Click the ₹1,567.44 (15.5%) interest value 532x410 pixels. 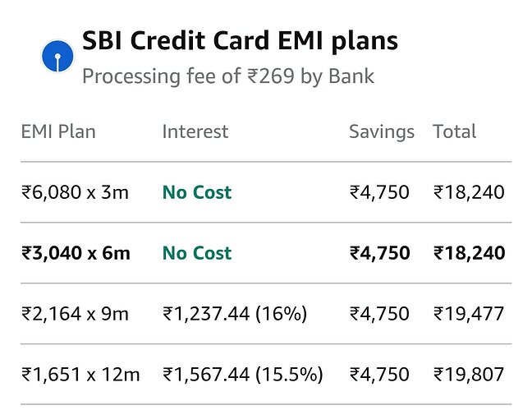click(x=243, y=375)
